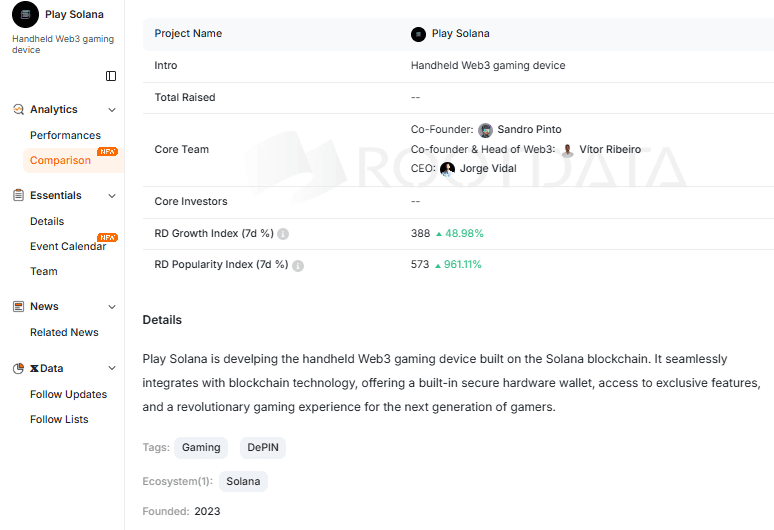Click the Play Solana logo in sidebar
This screenshot has width=774, height=530.
point(25,14)
